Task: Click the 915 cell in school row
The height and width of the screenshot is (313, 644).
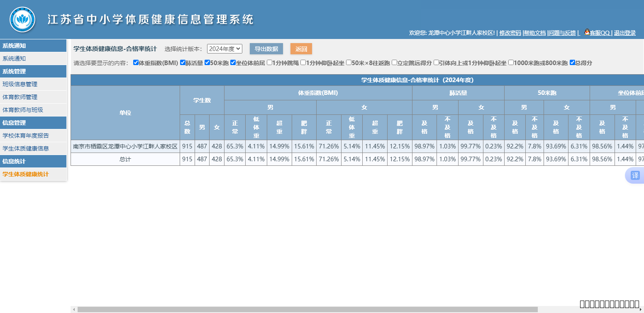Action: coord(188,146)
